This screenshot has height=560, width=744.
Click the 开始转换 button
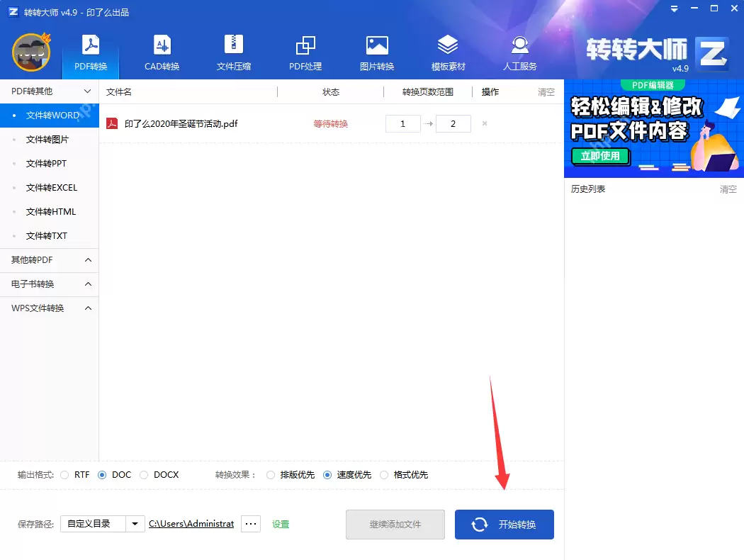504,524
